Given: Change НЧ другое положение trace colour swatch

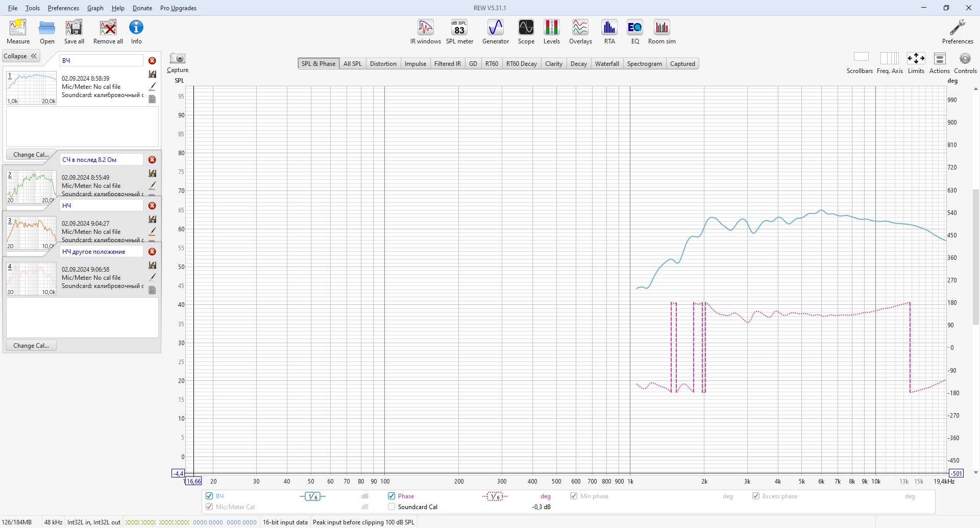Looking at the screenshot, I should tap(152, 277).
